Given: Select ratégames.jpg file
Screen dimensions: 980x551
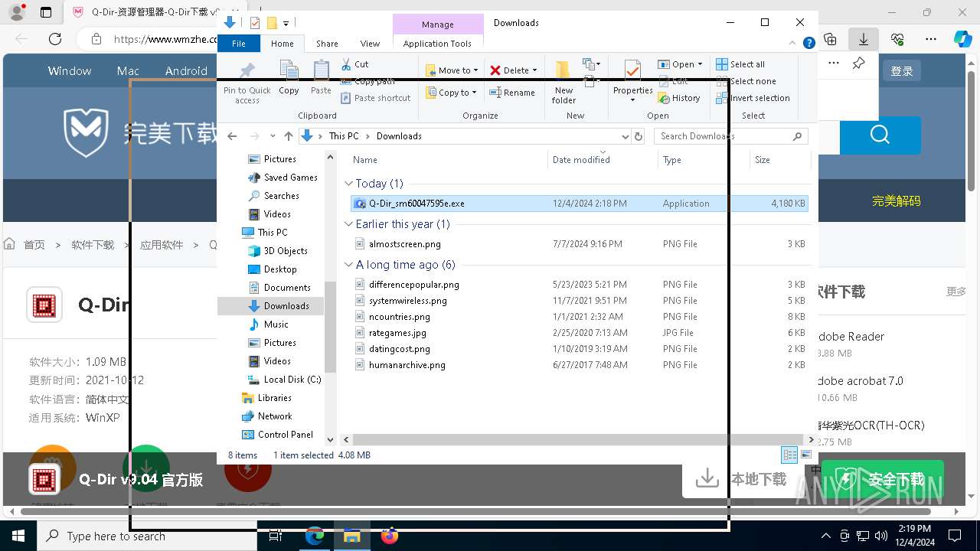Looking at the screenshot, I should pos(579,333).
